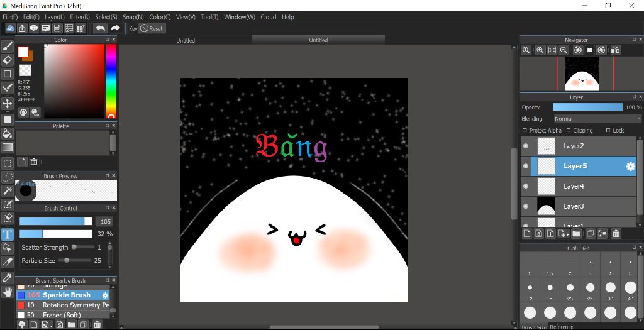Open the Layer menu

55,17
